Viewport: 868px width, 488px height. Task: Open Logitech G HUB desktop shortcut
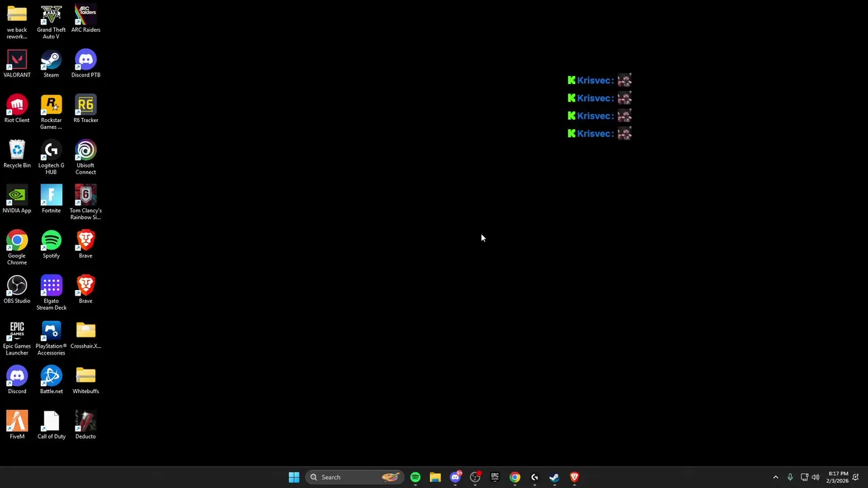(51, 158)
